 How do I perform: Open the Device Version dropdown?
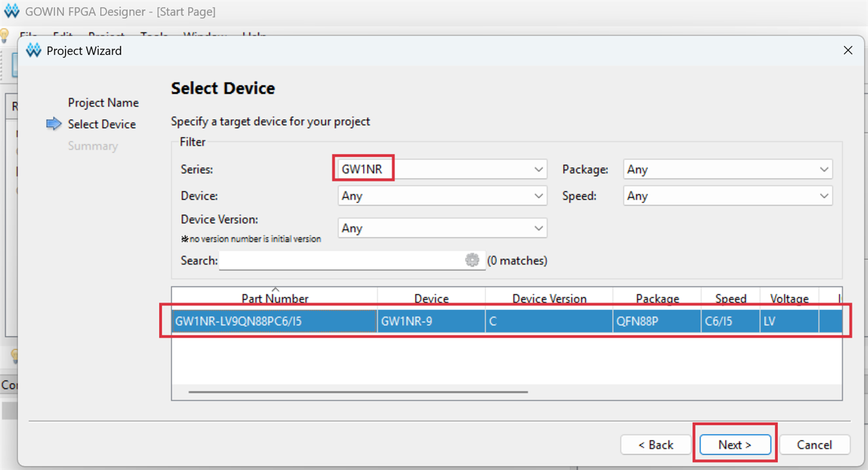coord(442,228)
